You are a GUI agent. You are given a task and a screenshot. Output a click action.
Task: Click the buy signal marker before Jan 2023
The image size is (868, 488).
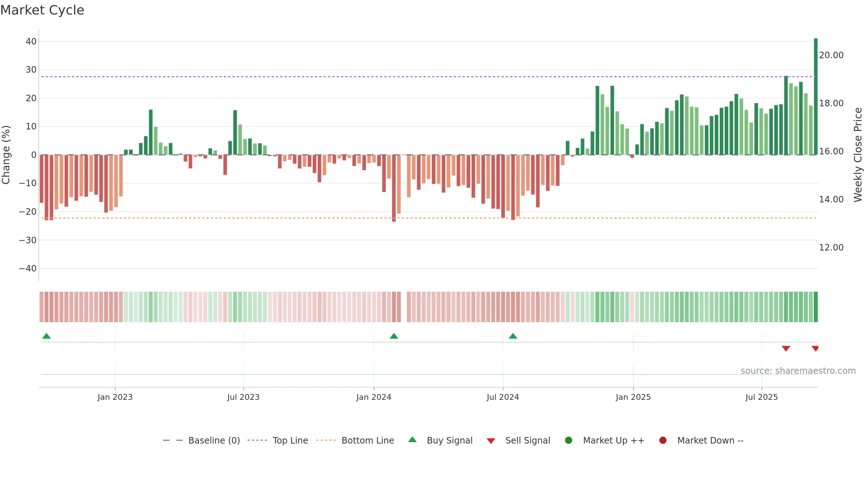46,336
